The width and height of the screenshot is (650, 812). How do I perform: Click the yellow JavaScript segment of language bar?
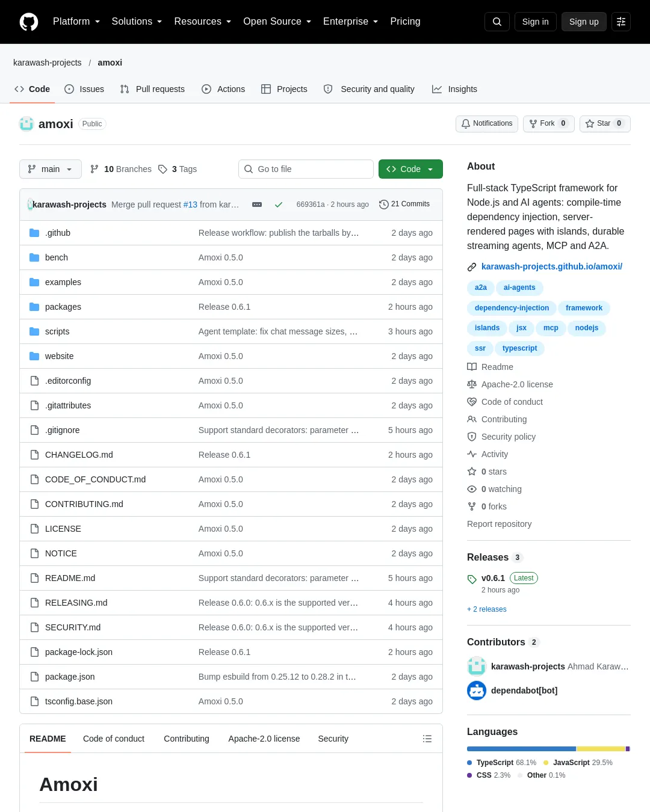click(601, 749)
